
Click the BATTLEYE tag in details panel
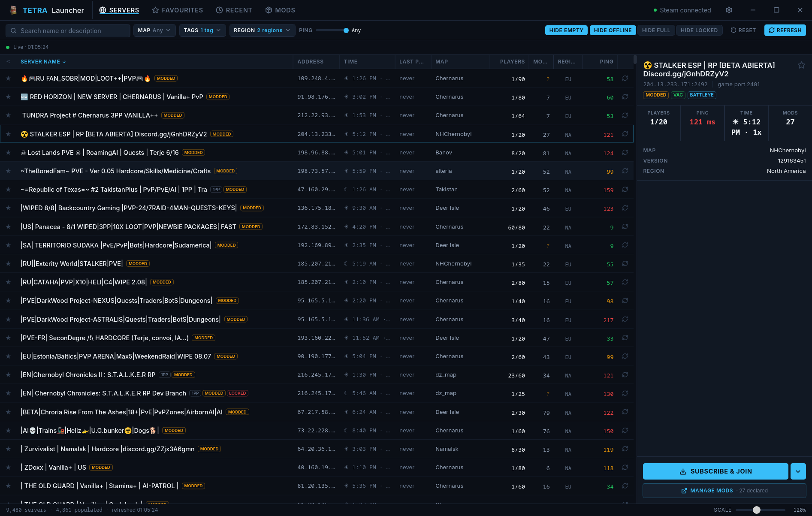[x=702, y=95]
